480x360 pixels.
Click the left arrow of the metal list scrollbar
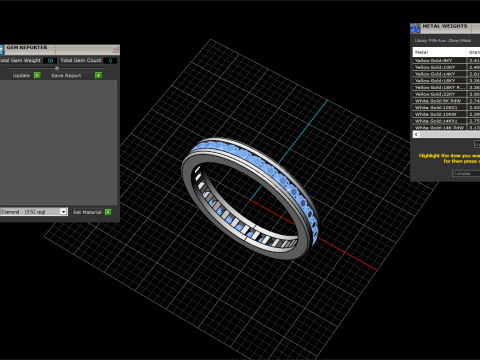(x=416, y=134)
